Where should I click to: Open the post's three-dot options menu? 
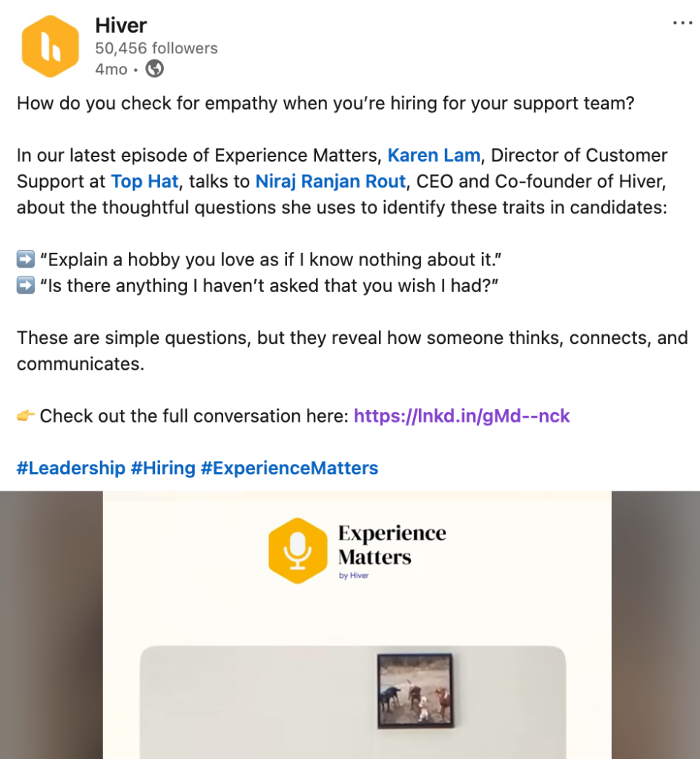tap(681, 24)
